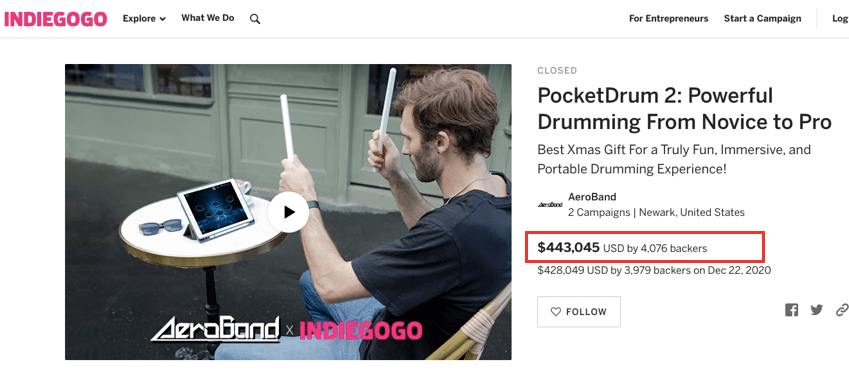Share campaign on Facebook icon
The width and height of the screenshot is (849, 371).
[x=792, y=310]
